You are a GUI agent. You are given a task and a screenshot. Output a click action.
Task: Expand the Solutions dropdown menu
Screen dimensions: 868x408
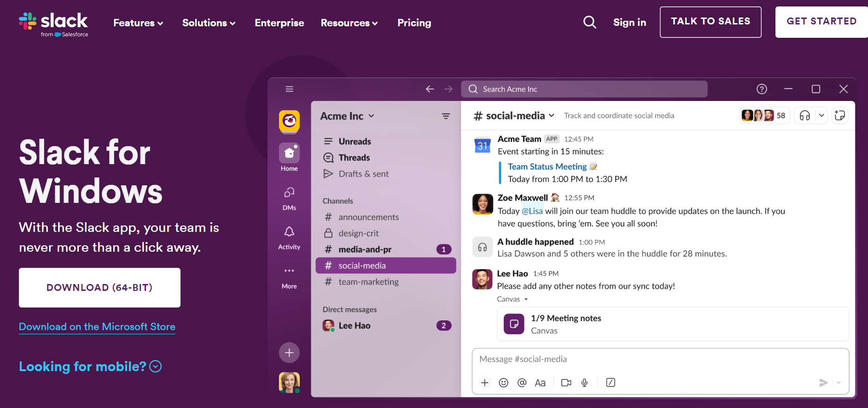209,23
